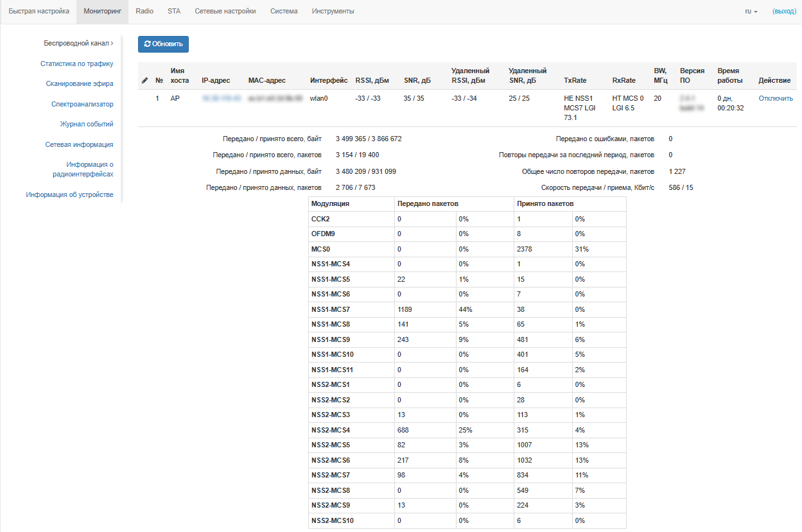Open Сканирование эфира page

pos(80,83)
